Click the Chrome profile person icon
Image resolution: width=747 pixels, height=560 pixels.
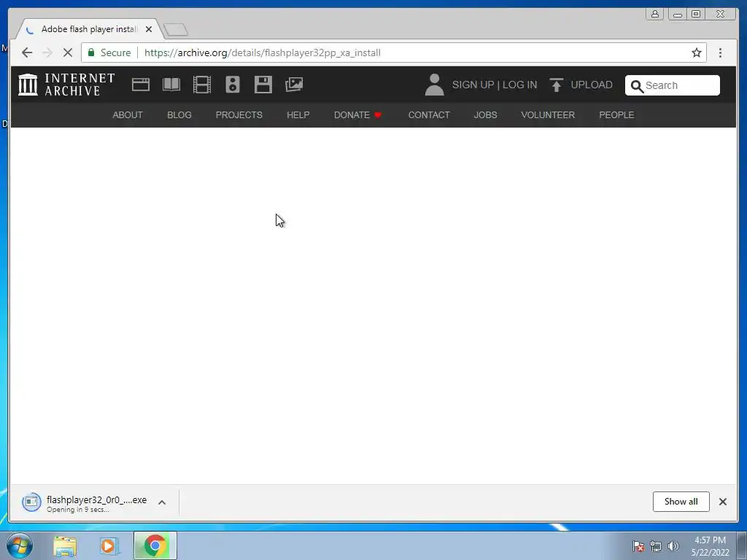[x=655, y=14]
